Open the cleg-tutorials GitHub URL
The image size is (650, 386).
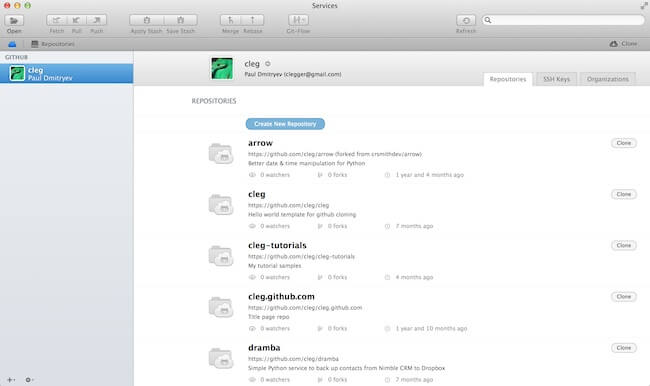pos(301,257)
